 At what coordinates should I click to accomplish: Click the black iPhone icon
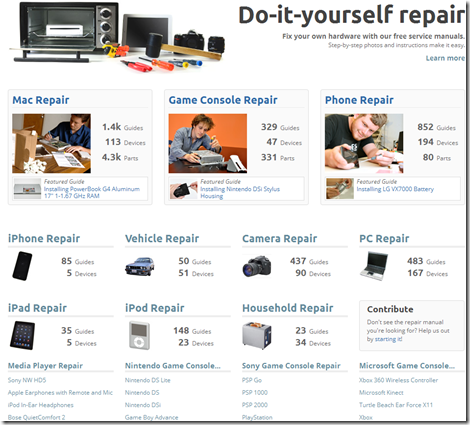tap(22, 266)
